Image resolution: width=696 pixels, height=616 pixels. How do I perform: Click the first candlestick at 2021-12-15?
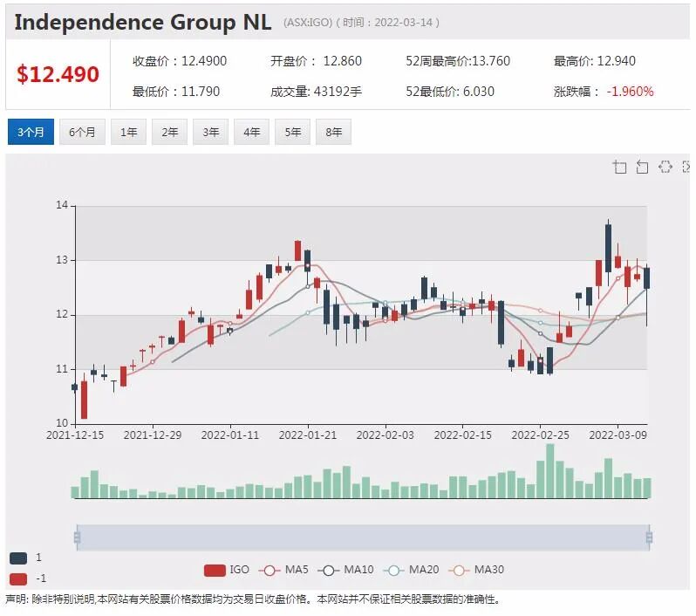click(x=75, y=387)
